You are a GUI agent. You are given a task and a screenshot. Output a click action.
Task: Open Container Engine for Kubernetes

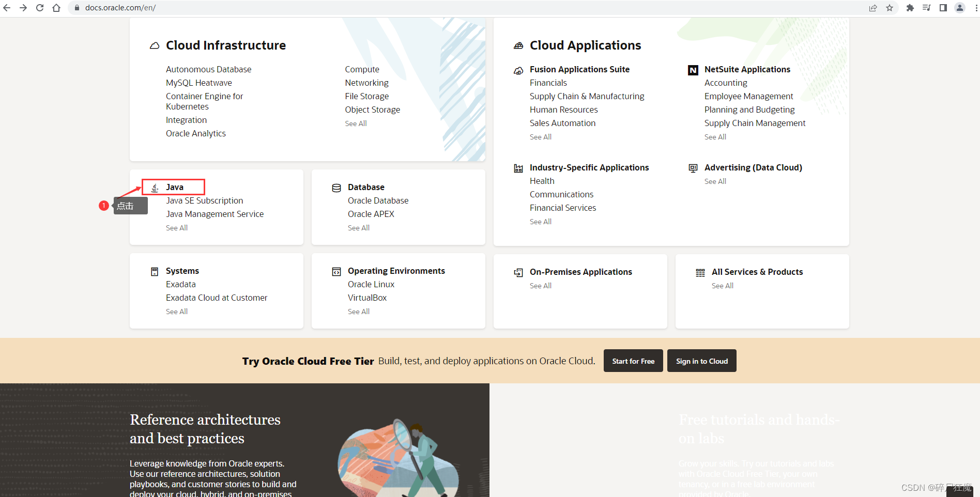pyautogui.click(x=205, y=101)
